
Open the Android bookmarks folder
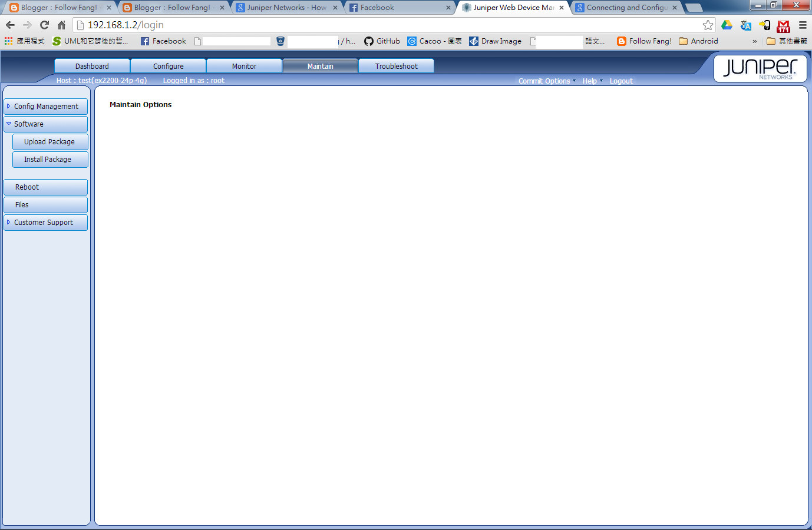[698, 41]
